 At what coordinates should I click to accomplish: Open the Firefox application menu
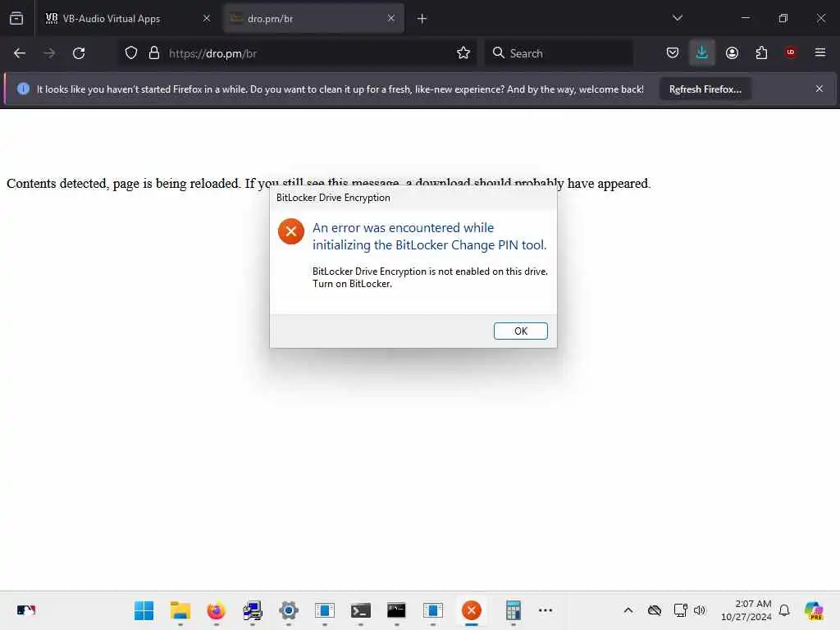tap(820, 52)
